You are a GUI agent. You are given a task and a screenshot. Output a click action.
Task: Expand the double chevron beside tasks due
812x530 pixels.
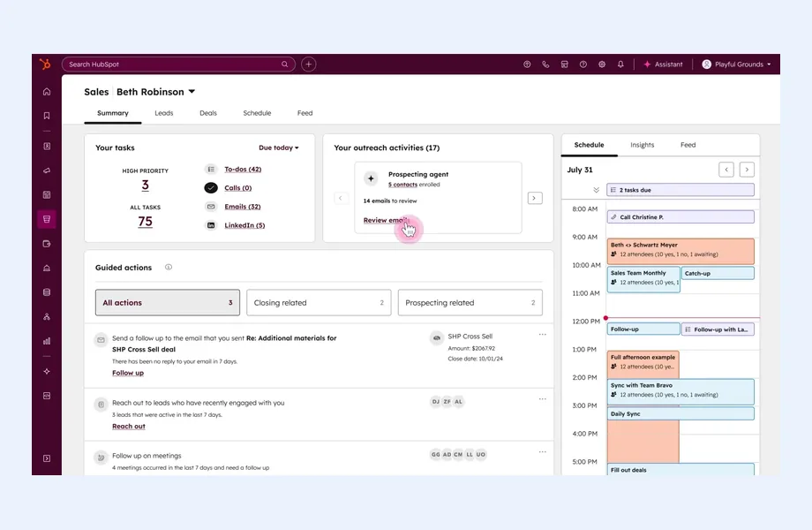point(596,190)
